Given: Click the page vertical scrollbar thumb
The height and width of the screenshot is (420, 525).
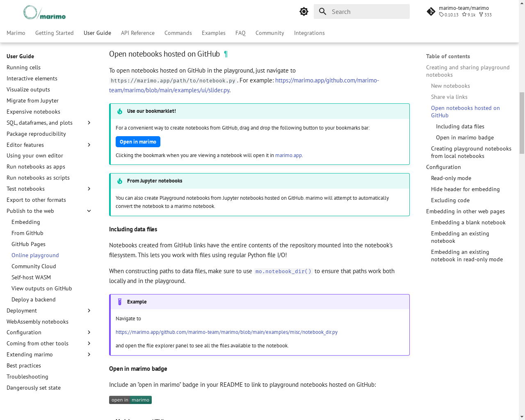Looking at the screenshot, I should [x=522, y=123].
